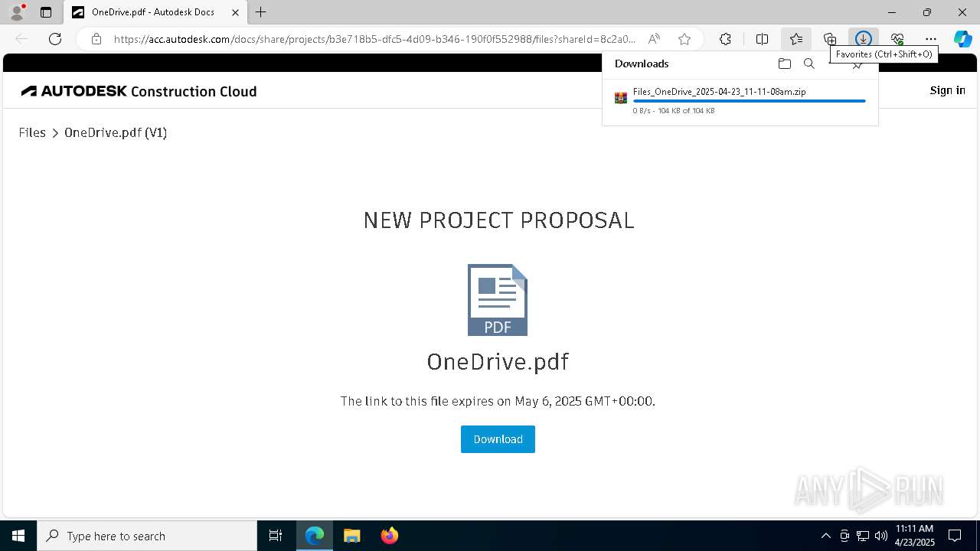The image size is (980, 551).
Task: Open Collections in the toolbar
Action: (830, 39)
